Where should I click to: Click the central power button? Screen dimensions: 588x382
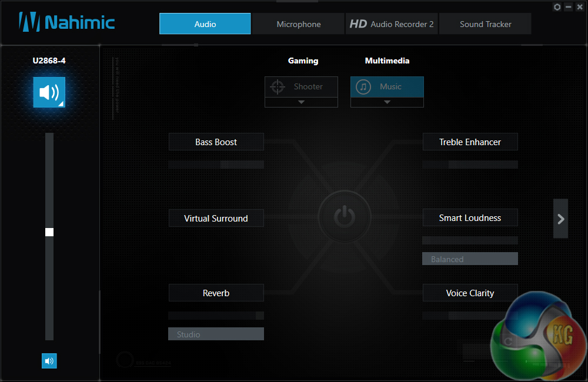(x=344, y=217)
